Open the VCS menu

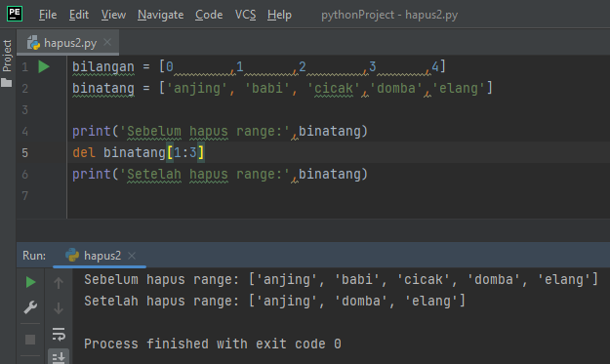246,15
